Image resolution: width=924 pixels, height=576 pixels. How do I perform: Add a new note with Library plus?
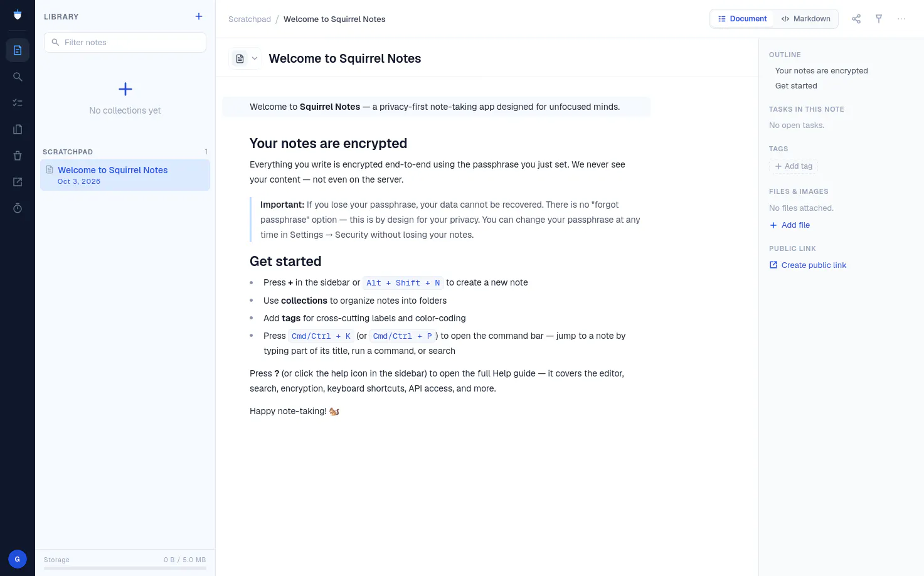tap(199, 16)
